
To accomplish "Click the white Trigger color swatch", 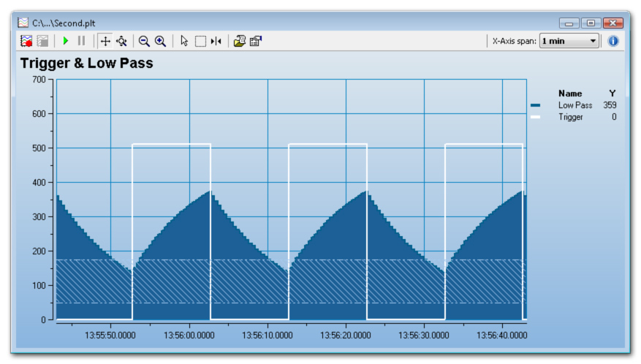I will (x=536, y=117).
